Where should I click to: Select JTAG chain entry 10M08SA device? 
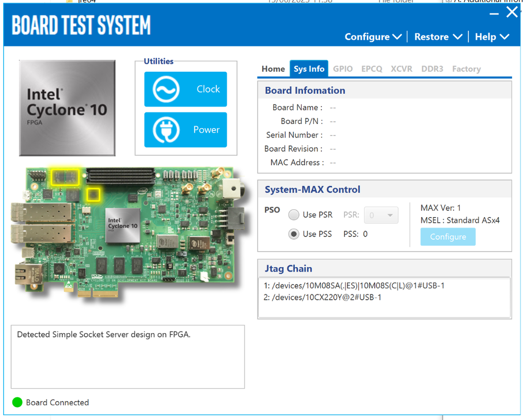click(354, 286)
